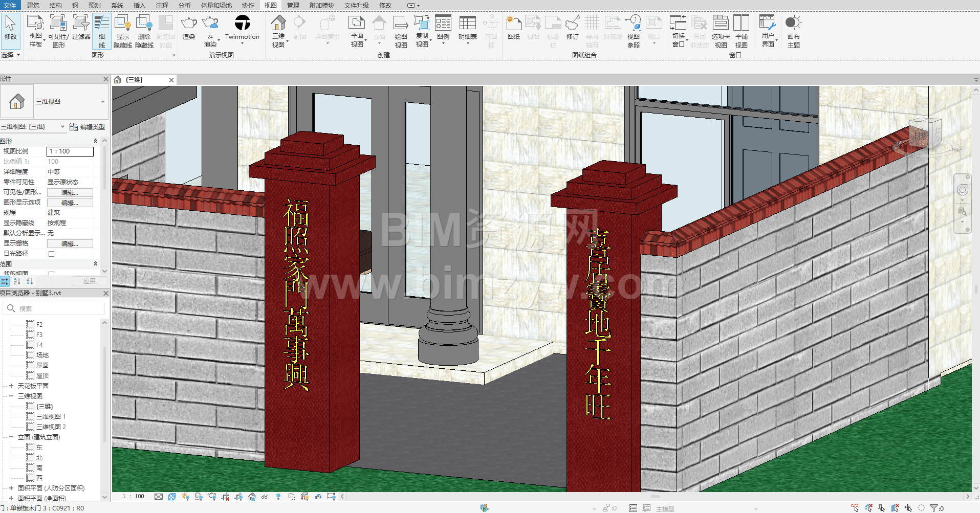Switch to the 建筑 ribbon tab
The width and height of the screenshot is (980, 513).
click(x=33, y=5)
